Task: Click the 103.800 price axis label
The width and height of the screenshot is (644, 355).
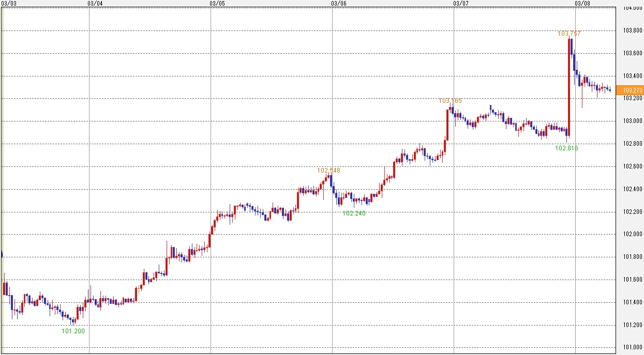Action: (x=633, y=31)
